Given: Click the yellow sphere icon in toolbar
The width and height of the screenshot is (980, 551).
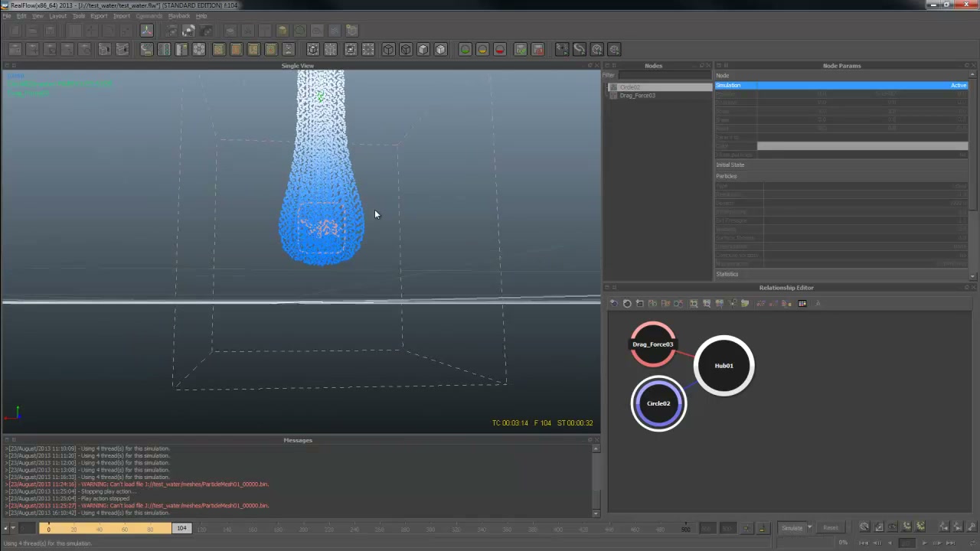Looking at the screenshot, I should click(x=482, y=50).
